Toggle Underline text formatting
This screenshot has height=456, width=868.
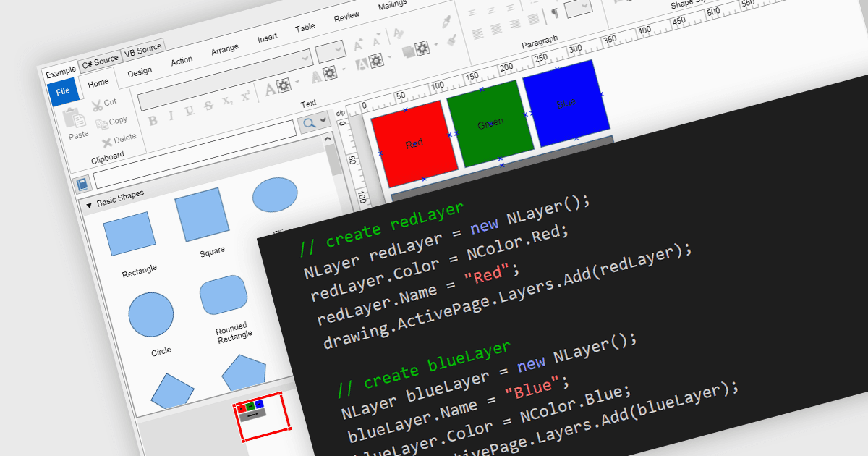coord(190,111)
